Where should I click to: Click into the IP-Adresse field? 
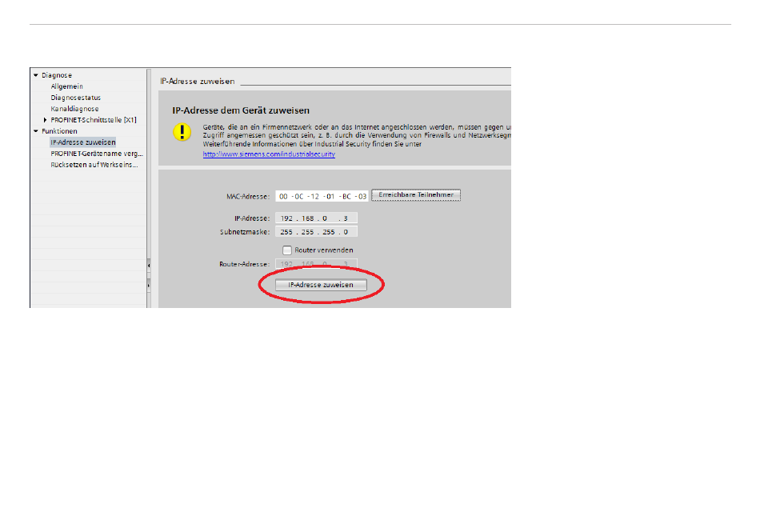click(x=316, y=218)
